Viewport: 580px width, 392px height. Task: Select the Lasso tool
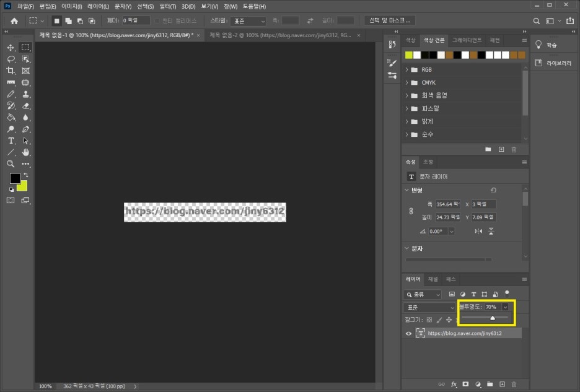(11, 59)
